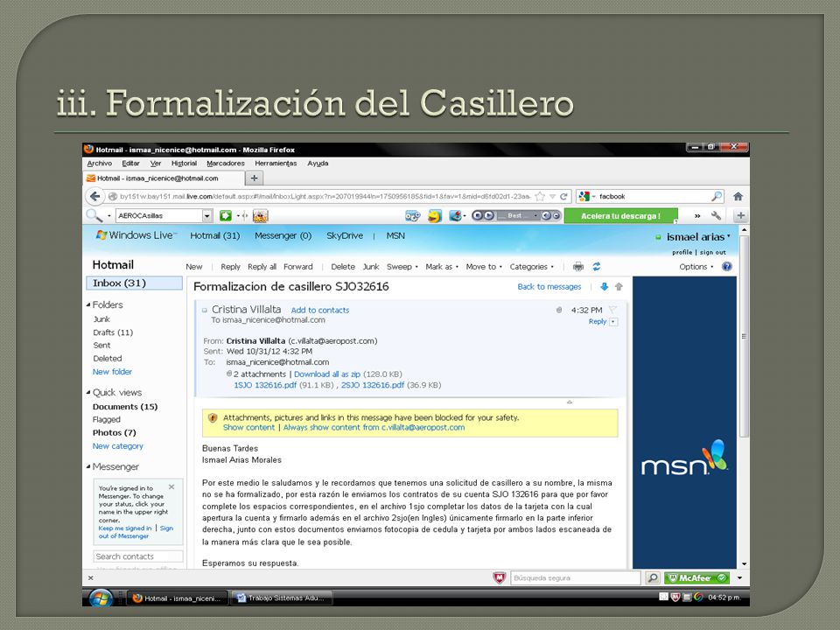Open the Ayuda menu

318,164
